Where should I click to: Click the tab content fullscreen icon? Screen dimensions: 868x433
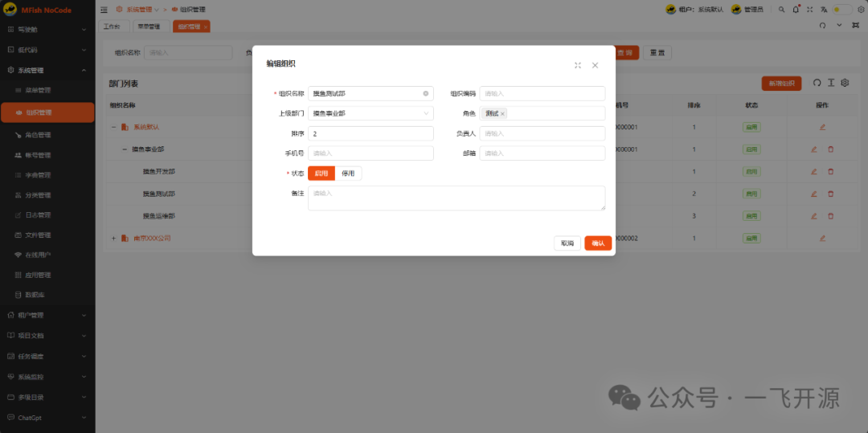(856, 26)
